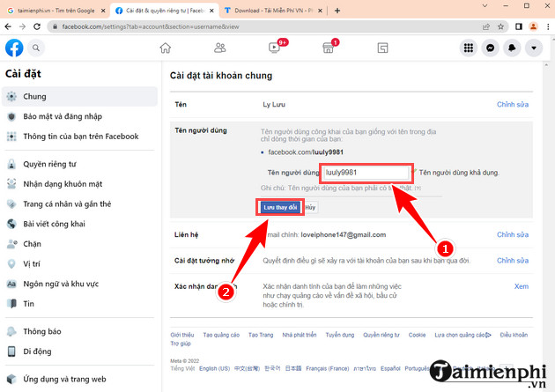
Task: Open Quyền riêng tư settings
Action: coord(79,164)
